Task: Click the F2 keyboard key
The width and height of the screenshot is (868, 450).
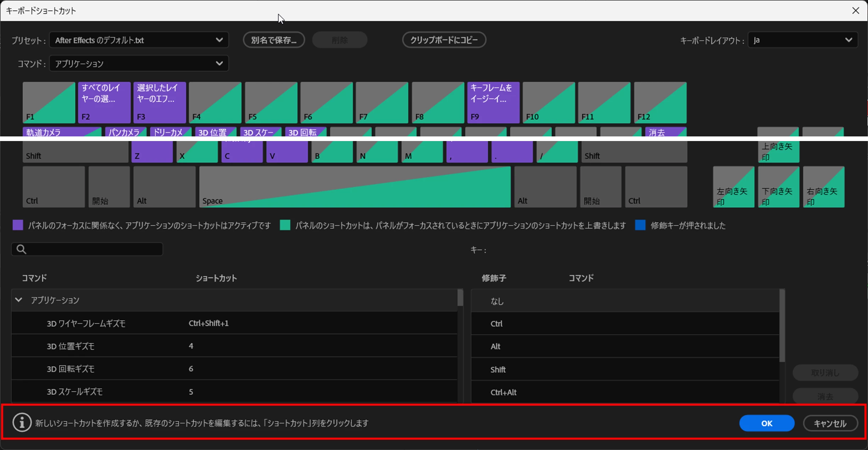Action: [x=104, y=103]
